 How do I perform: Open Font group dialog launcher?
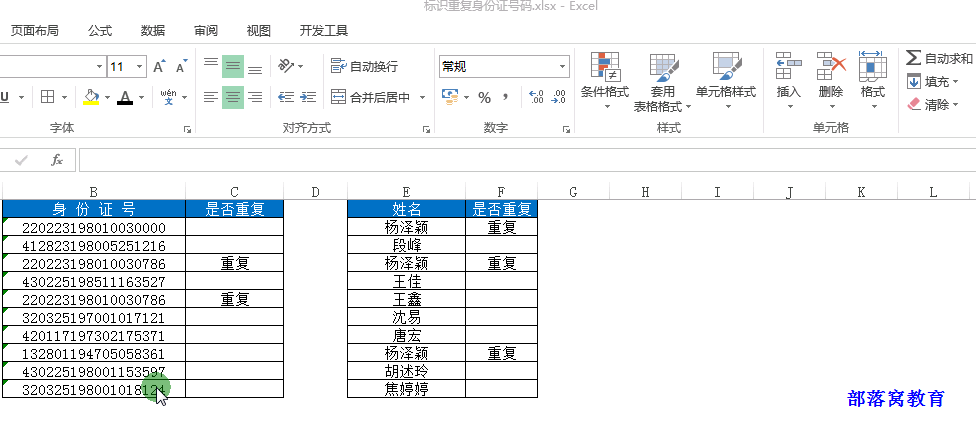[x=187, y=129]
